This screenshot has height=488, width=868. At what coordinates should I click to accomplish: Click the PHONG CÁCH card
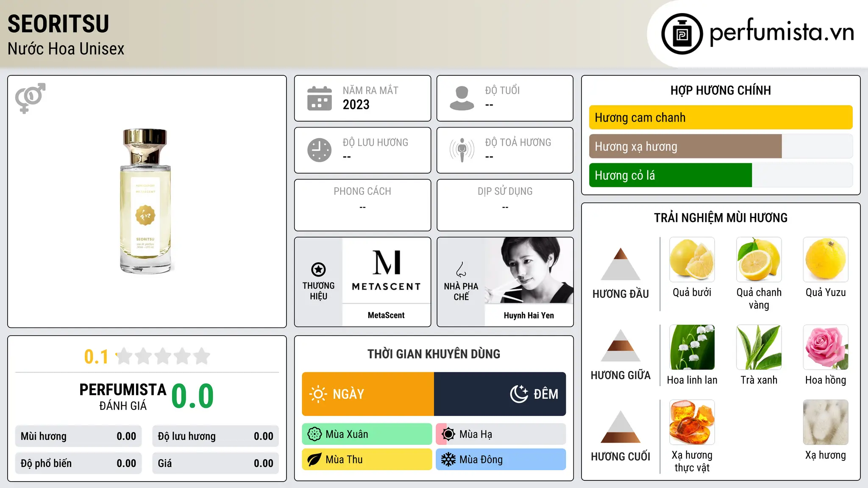pyautogui.click(x=362, y=205)
